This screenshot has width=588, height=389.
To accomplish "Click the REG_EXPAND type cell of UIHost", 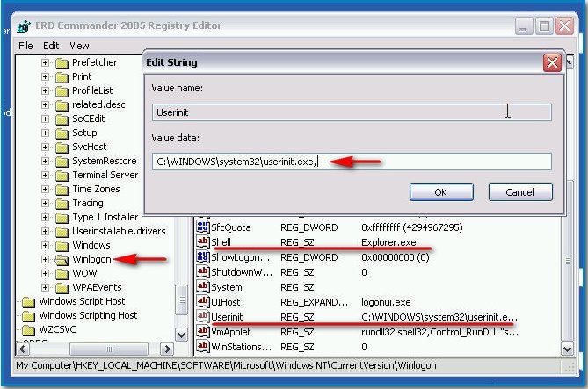I will [315, 302].
